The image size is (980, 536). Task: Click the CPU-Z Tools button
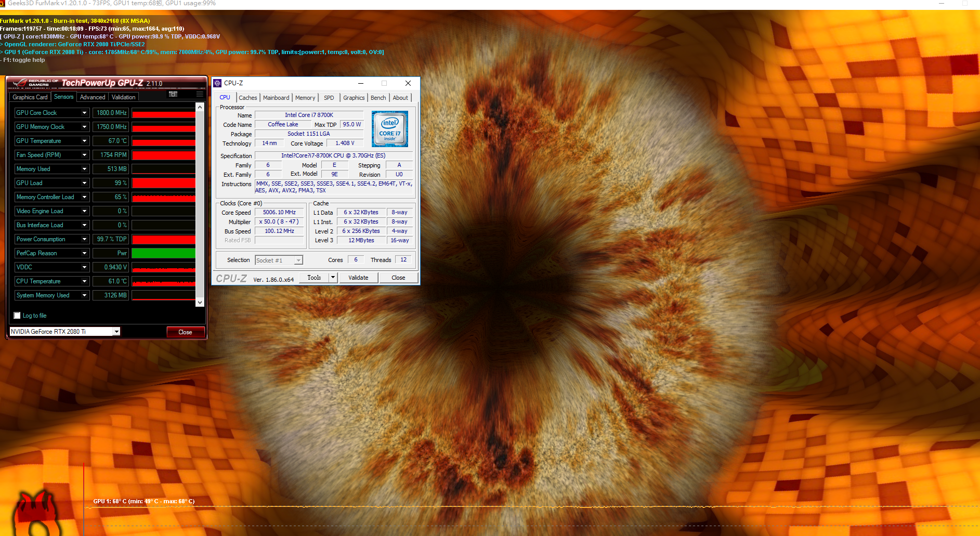[315, 278]
